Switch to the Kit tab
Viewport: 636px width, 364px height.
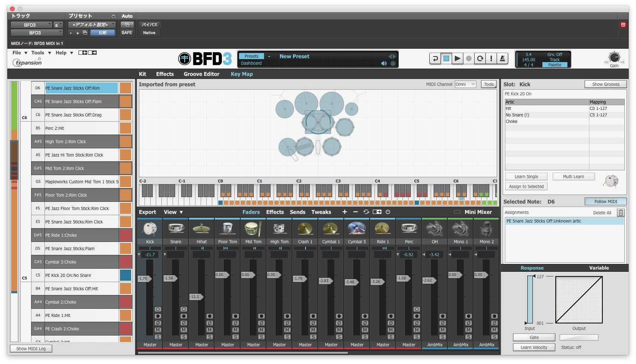pyautogui.click(x=142, y=74)
